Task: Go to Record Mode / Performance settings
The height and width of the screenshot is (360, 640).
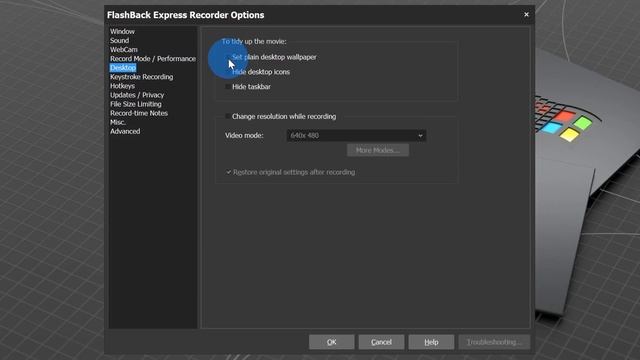Action: pos(153,59)
